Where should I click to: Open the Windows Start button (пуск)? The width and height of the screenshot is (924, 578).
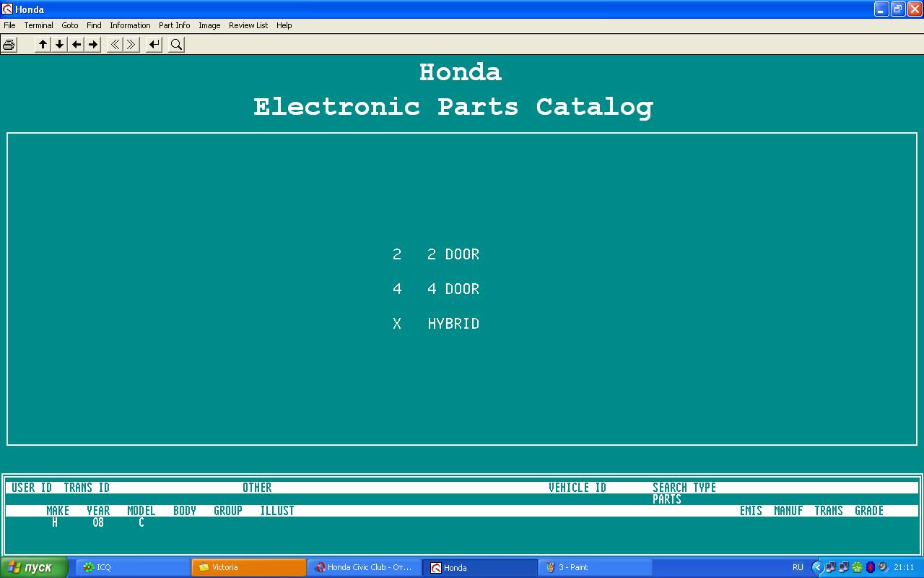tap(34, 567)
